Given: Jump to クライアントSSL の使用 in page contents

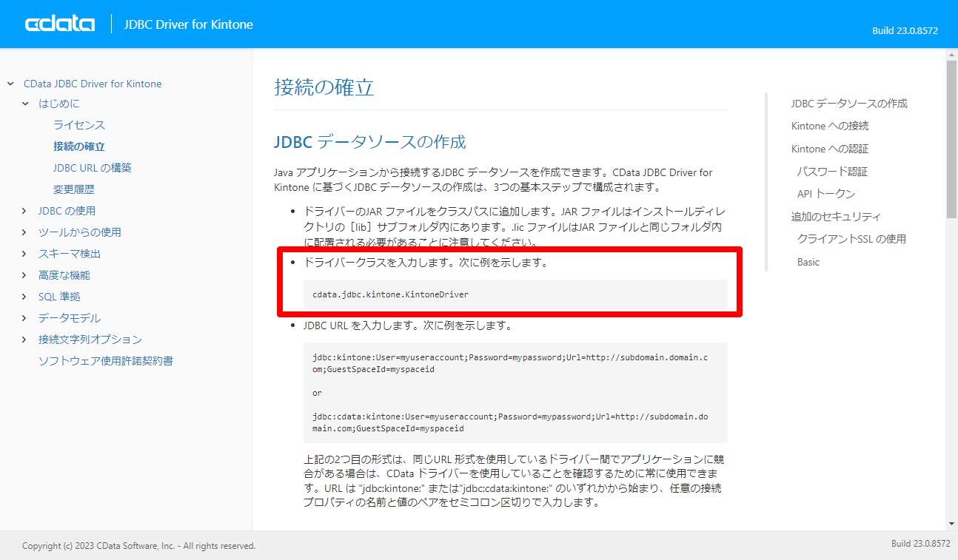Looking at the screenshot, I should 851,239.
